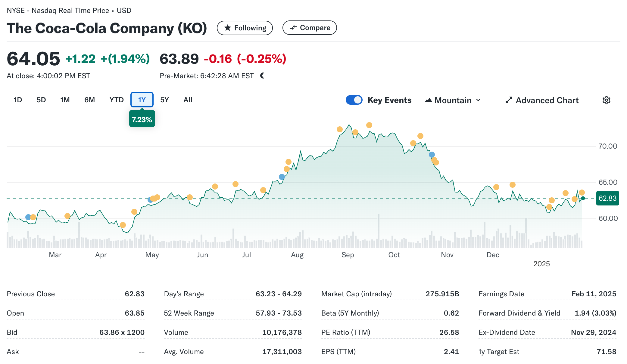
Task: Click the star icon in Following
Action: (228, 28)
